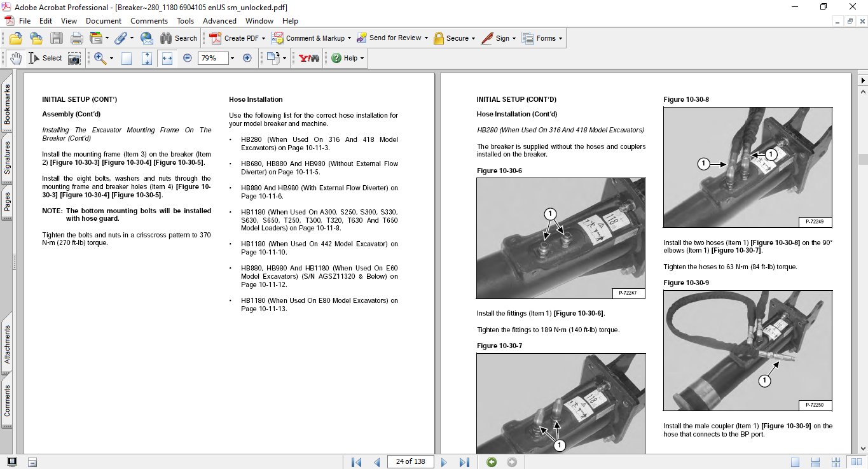Zoom out with the minus button

[188, 58]
